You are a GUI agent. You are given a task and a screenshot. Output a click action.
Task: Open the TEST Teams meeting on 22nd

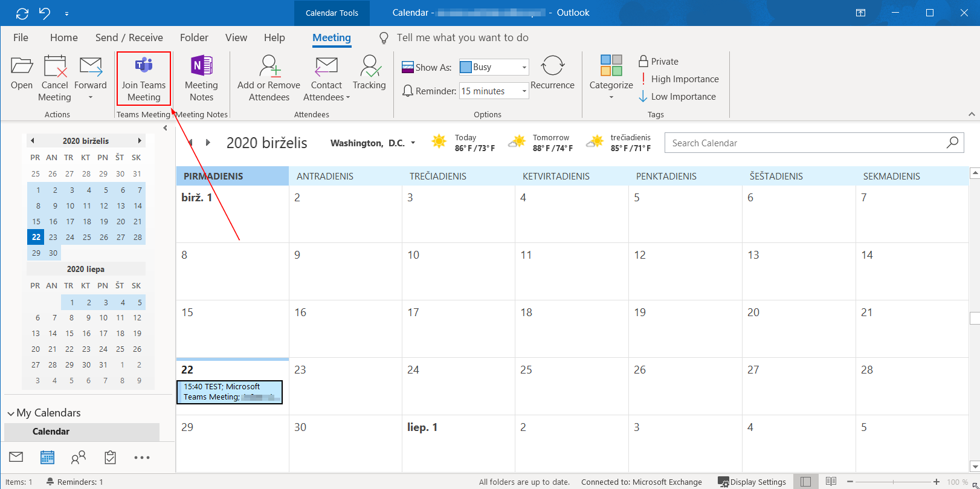point(230,392)
